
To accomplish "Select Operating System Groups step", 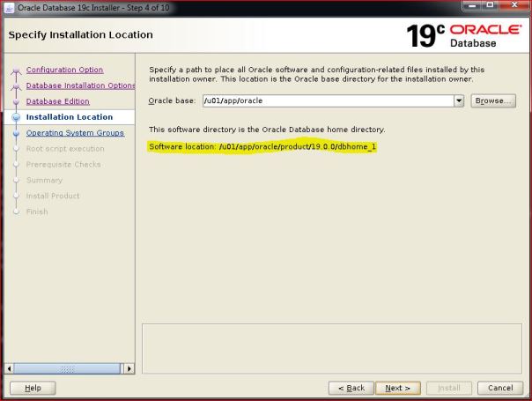I will [75, 133].
